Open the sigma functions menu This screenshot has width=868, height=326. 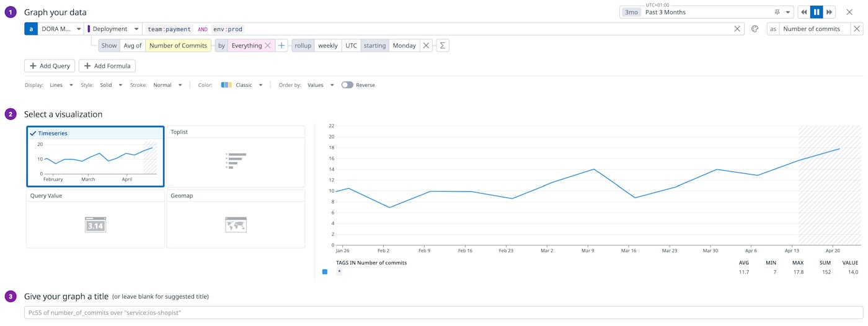[x=443, y=45]
